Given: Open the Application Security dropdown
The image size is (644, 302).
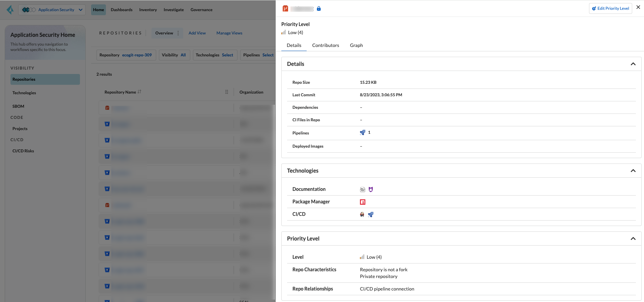Looking at the screenshot, I should click(x=52, y=10).
